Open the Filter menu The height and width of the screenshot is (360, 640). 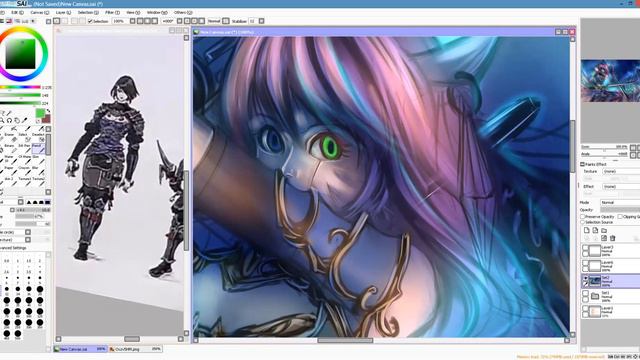point(112,13)
